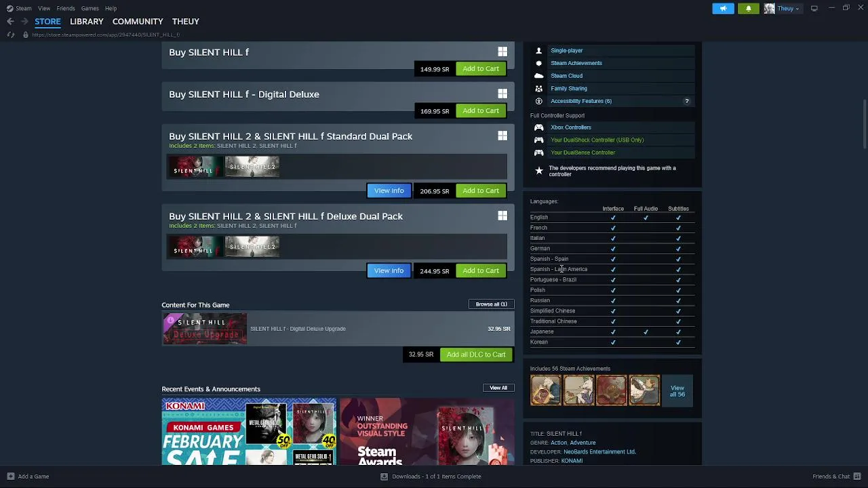Switch to the LIBRARY tab
Image resolution: width=868 pixels, height=488 pixels.
click(x=87, y=22)
